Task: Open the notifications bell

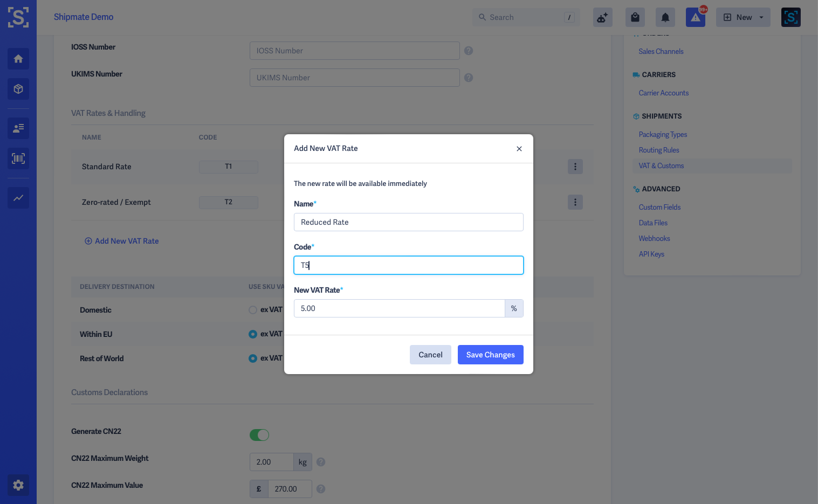Action: click(665, 17)
